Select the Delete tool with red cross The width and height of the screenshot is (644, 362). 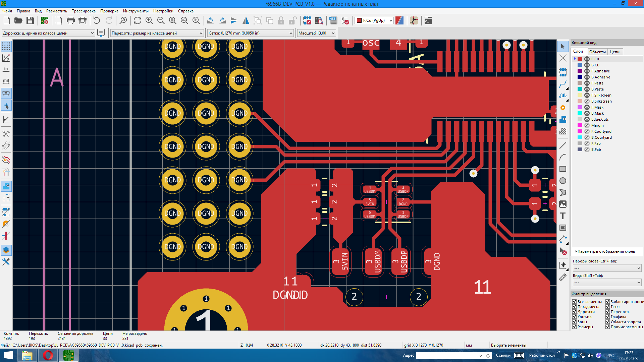563,251
